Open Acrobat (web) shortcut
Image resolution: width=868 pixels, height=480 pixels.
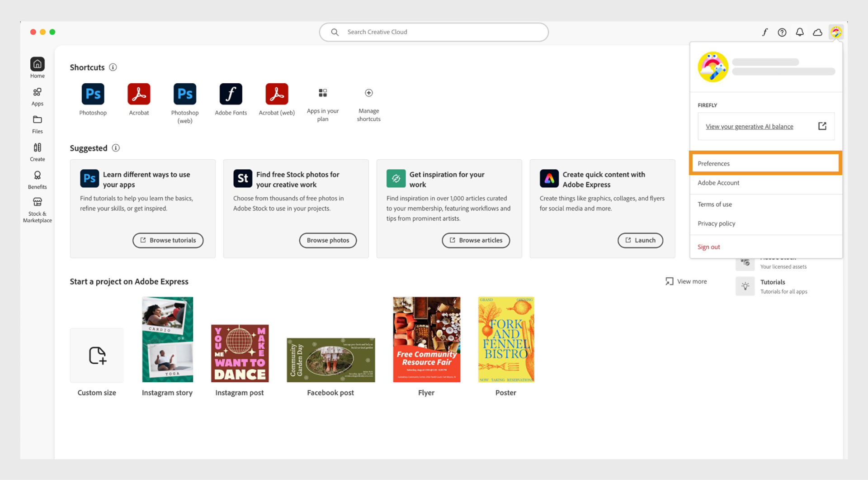[276, 94]
